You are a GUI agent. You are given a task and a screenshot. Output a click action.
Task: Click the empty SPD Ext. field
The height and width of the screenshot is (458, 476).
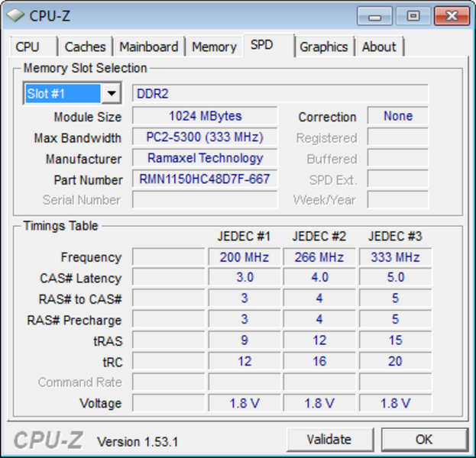(398, 179)
